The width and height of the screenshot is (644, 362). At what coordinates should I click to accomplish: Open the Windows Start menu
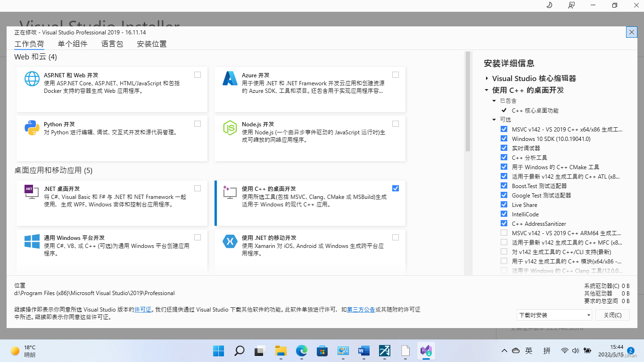[218, 351]
